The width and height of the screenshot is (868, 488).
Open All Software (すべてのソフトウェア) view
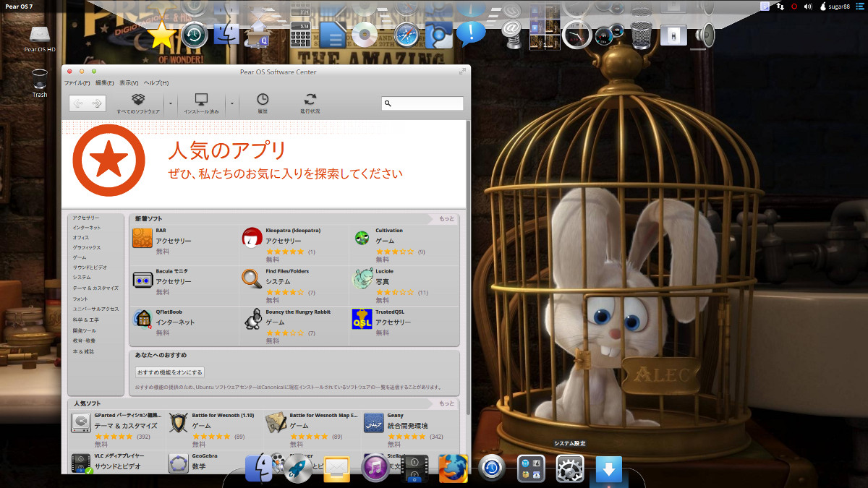(x=138, y=103)
